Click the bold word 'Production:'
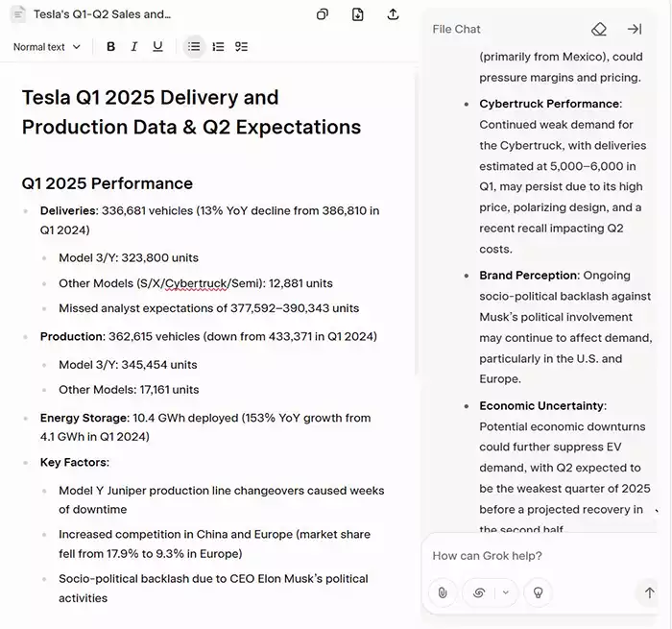The height and width of the screenshot is (629, 672). pyautogui.click(x=73, y=336)
